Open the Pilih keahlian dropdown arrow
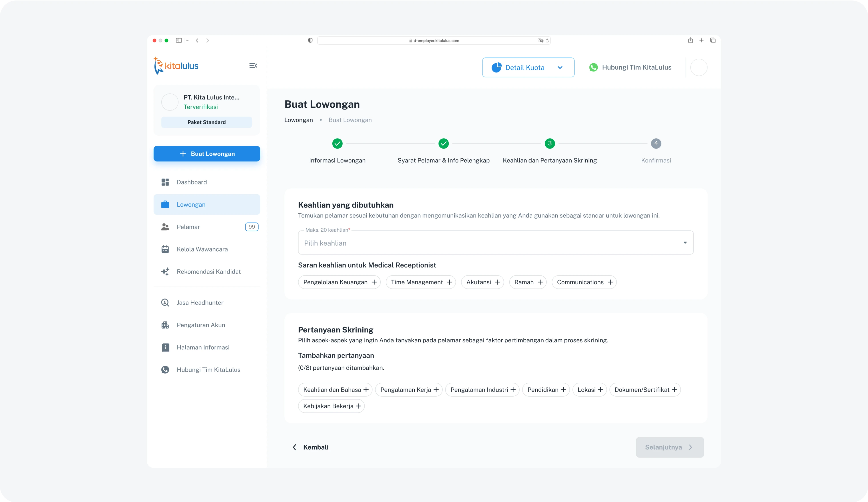 685,243
